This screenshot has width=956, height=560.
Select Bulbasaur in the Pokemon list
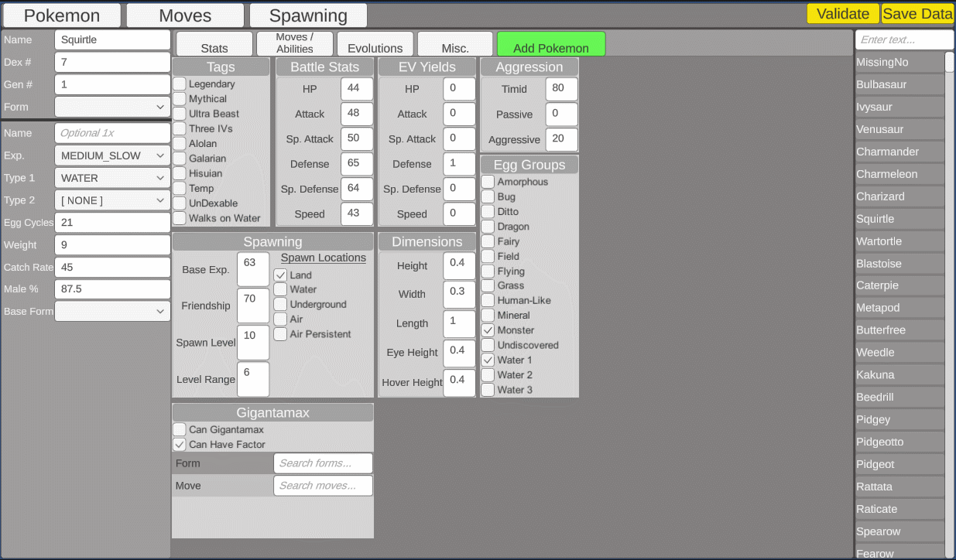click(x=899, y=84)
